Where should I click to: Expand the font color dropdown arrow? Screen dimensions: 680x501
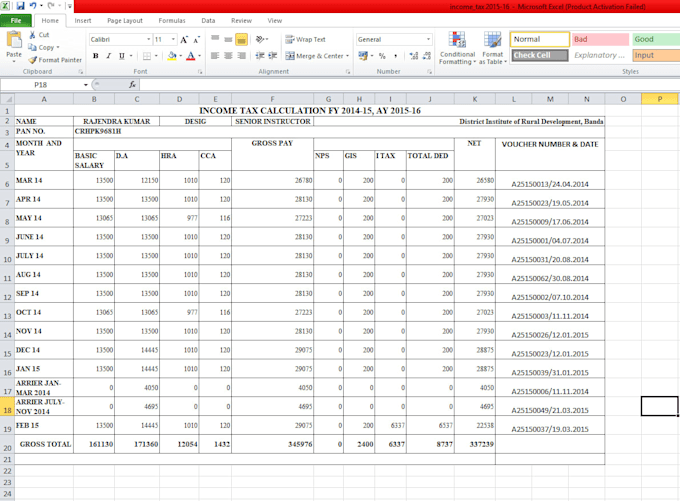pyautogui.click(x=199, y=56)
